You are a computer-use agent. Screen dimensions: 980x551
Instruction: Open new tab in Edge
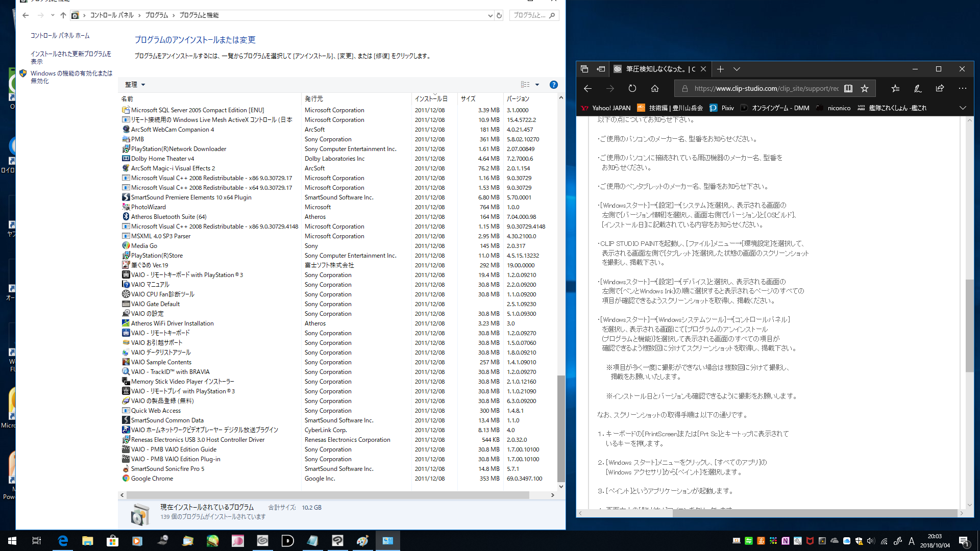(720, 69)
